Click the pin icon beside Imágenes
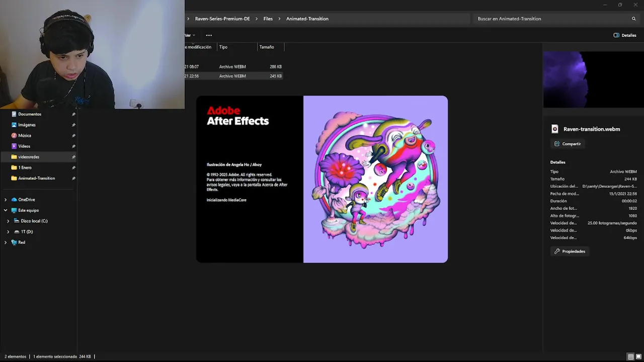 (x=73, y=125)
